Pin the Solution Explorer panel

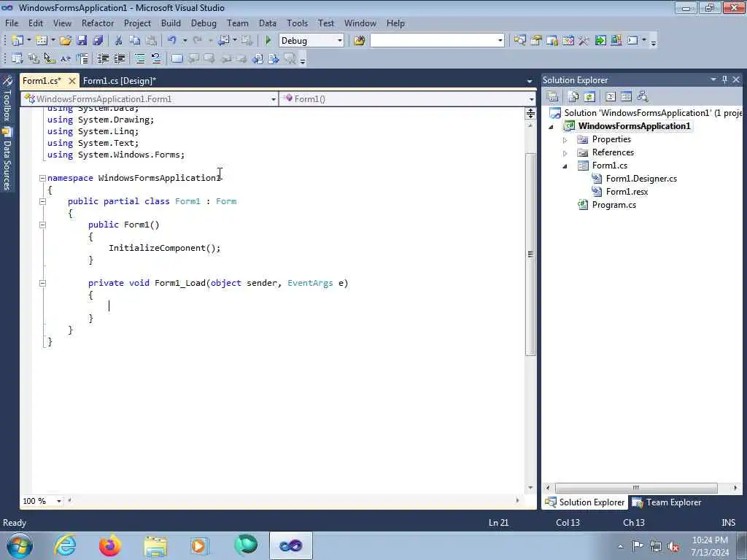coord(724,79)
